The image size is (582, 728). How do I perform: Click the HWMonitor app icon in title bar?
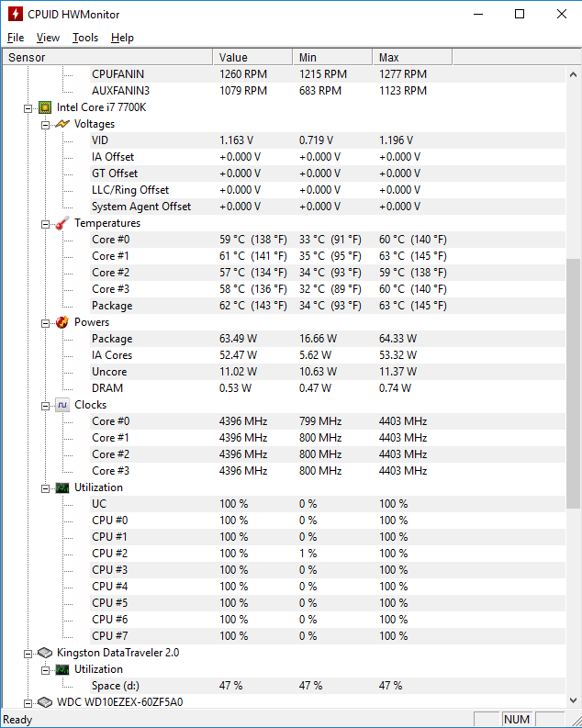tap(15, 14)
